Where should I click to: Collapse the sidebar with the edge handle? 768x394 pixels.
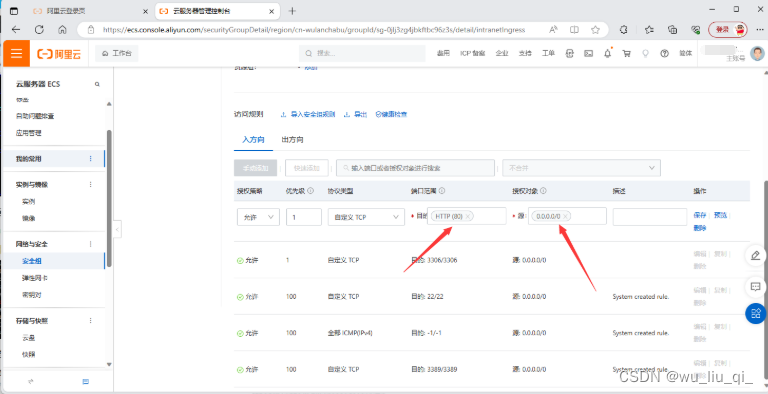pos(118,229)
